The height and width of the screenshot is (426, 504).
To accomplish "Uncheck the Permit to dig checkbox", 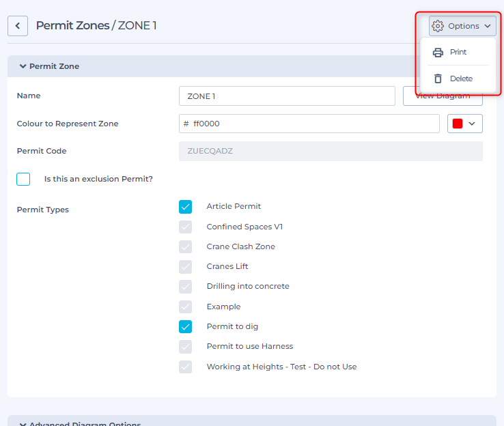I will pyautogui.click(x=186, y=326).
